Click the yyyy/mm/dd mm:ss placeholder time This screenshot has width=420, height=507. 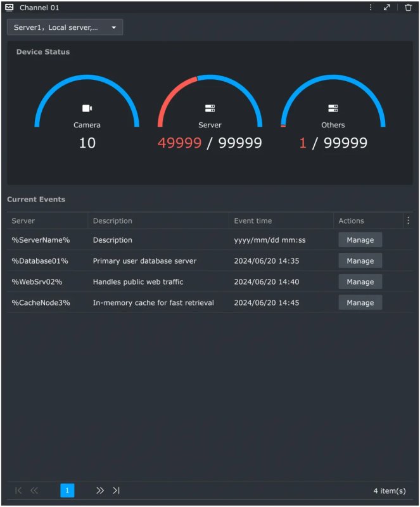(270, 240)
